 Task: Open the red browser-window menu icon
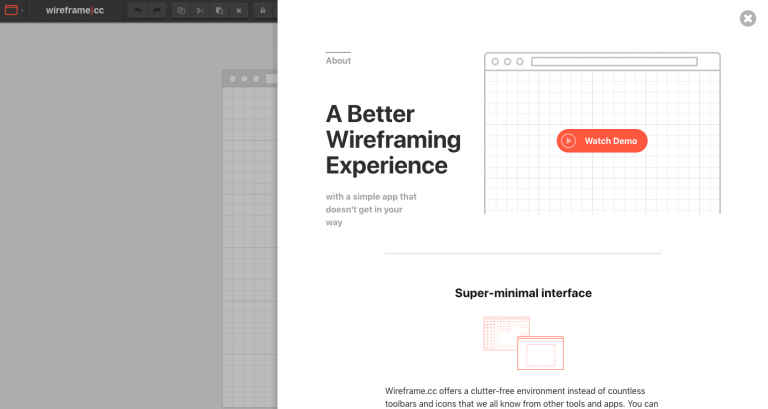(x=11, y=10)
